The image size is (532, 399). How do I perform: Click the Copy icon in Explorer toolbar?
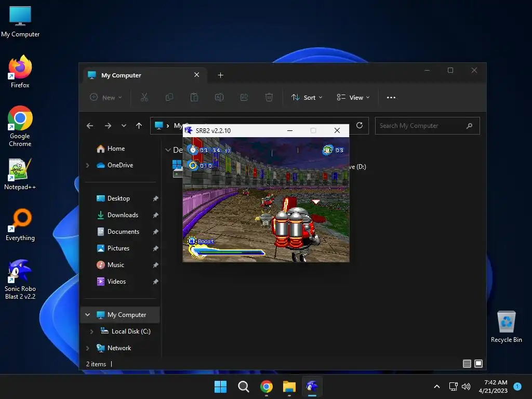[169, 97]
